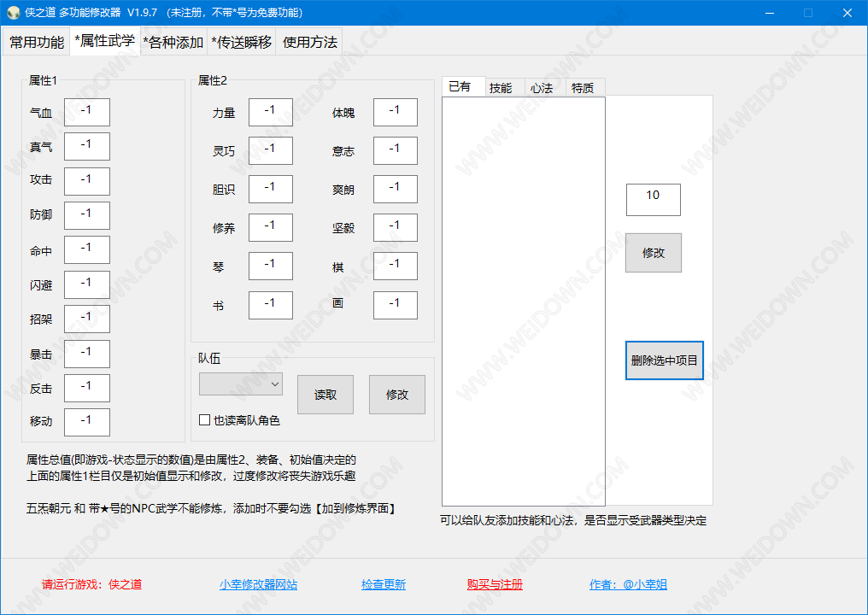868x615 pixels.
Task: Click the red 请运行游戏：侠之道 status text
Action: point(92,584)
